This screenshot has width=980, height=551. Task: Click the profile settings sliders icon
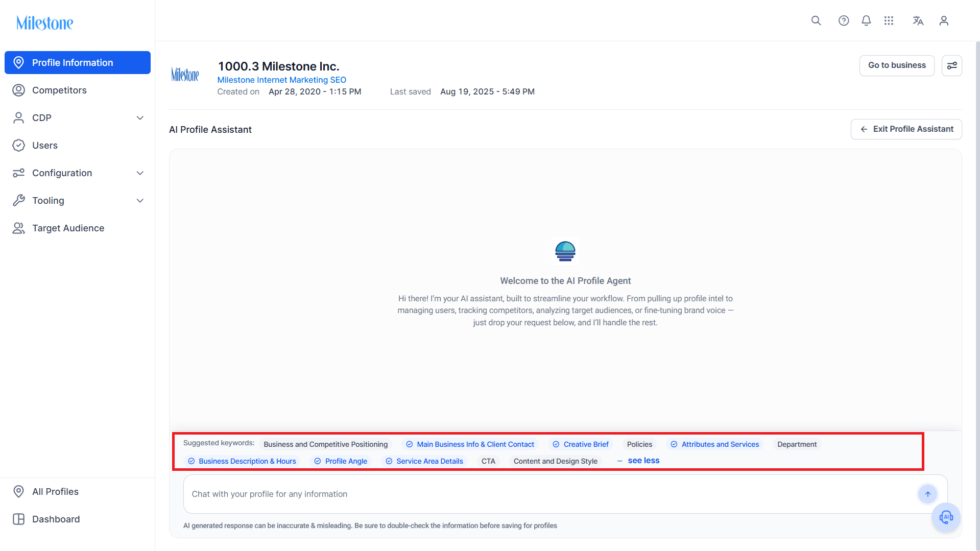(x=952, y=65)
